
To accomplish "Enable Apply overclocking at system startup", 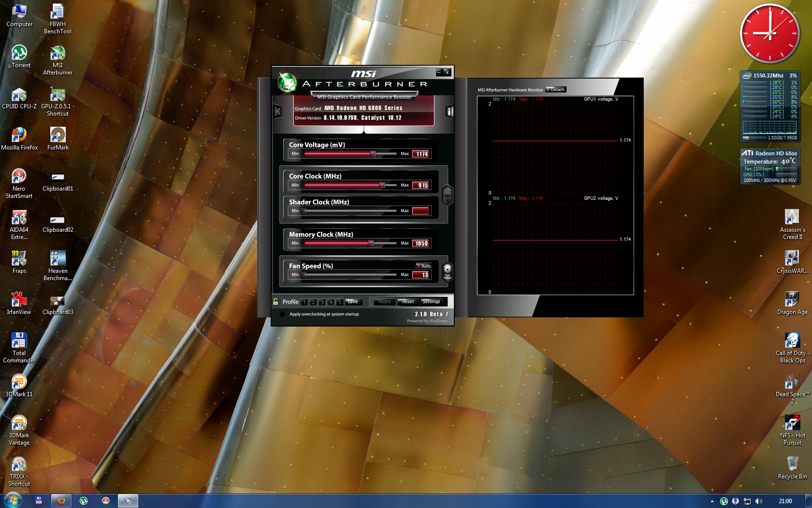I will [282, 314].
